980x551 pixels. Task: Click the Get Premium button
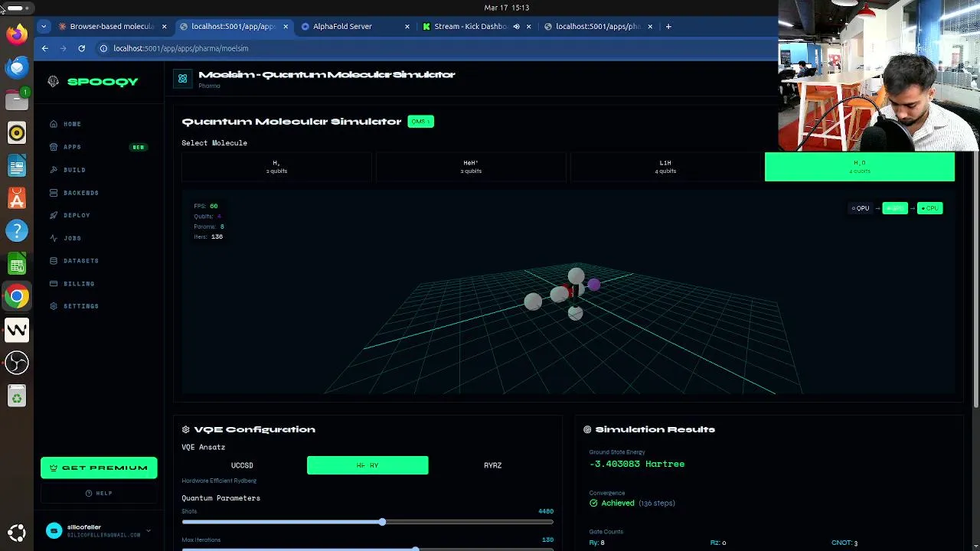click(99, 468)
